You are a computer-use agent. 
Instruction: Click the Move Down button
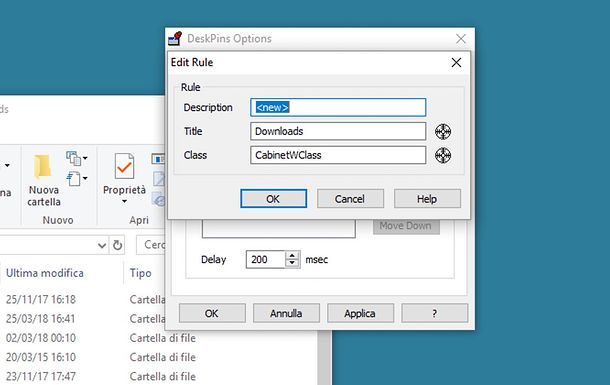[x=406, y=226]
